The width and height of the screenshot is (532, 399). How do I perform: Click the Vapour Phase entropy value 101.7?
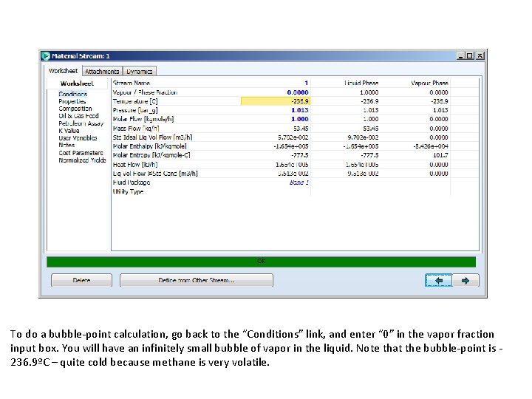[440, 155]
